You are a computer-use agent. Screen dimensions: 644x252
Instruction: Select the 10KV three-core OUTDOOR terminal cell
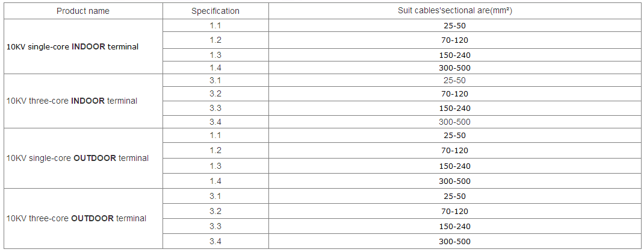pyautogui.click(x=76, y=218)
